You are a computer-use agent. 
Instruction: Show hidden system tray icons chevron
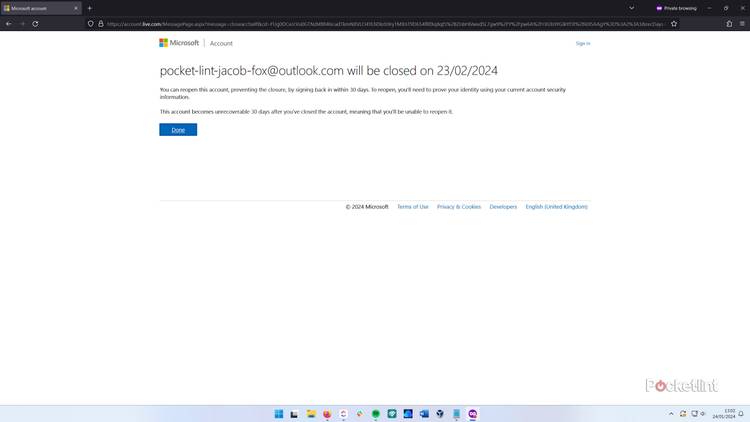pos(671,414)
